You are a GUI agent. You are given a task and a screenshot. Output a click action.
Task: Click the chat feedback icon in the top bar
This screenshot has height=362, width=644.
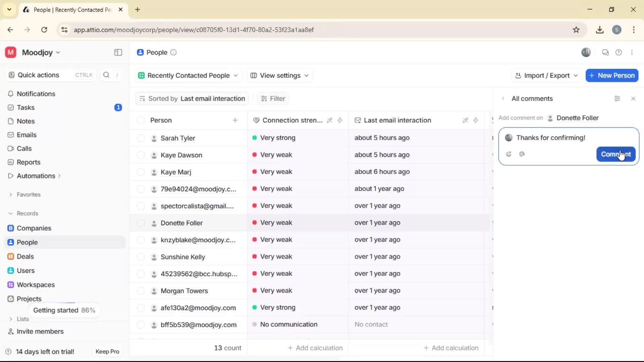point(605,52)
